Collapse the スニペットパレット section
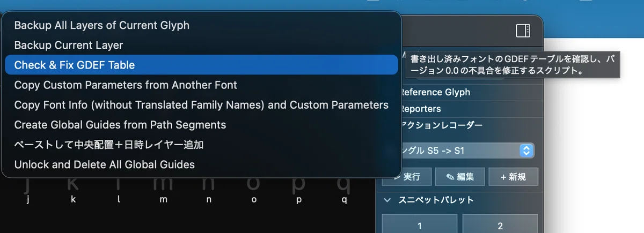Image resolution: width=644 pixels, height=233 pixels. coord(388,200)
